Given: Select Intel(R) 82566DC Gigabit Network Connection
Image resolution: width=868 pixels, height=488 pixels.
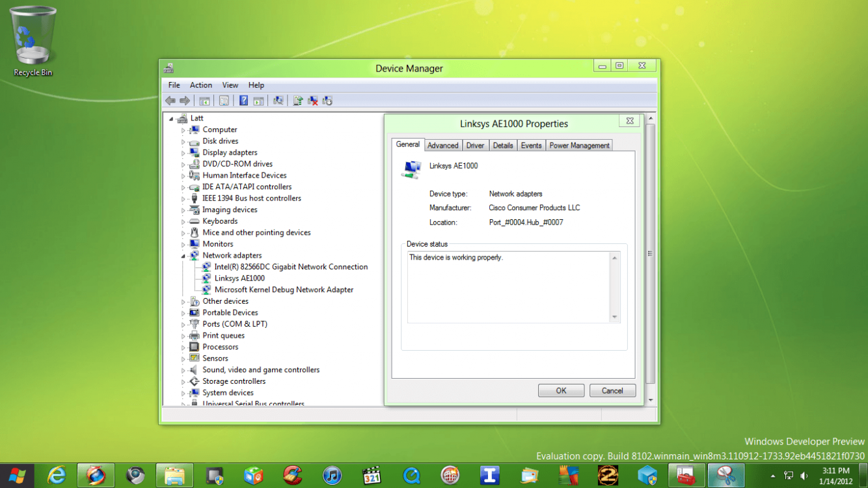Looking at the screenshot, I should tap(291, 267).
